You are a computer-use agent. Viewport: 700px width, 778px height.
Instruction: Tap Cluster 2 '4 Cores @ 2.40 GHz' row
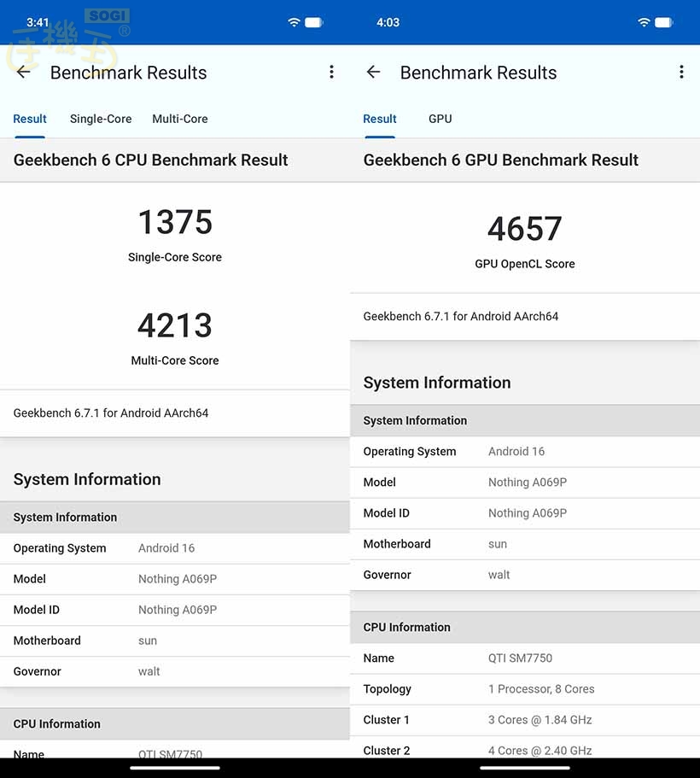click(x=525, y=747)
